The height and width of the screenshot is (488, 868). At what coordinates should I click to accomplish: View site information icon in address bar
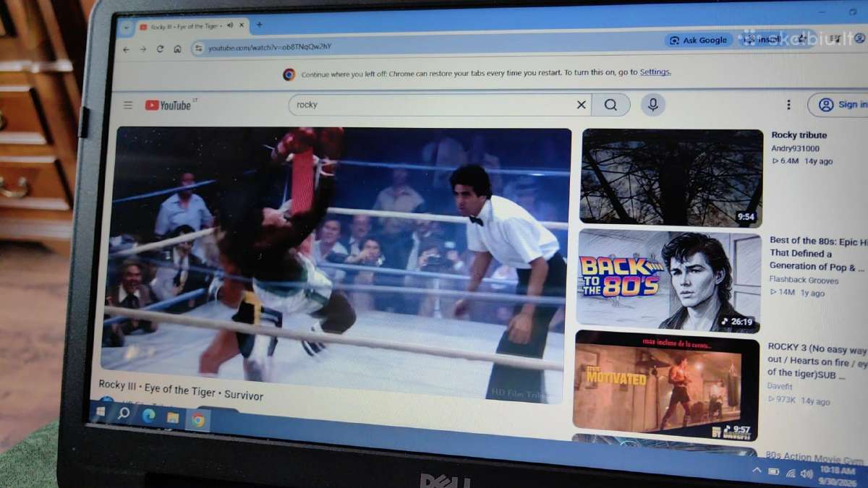[x=199, y=48]
